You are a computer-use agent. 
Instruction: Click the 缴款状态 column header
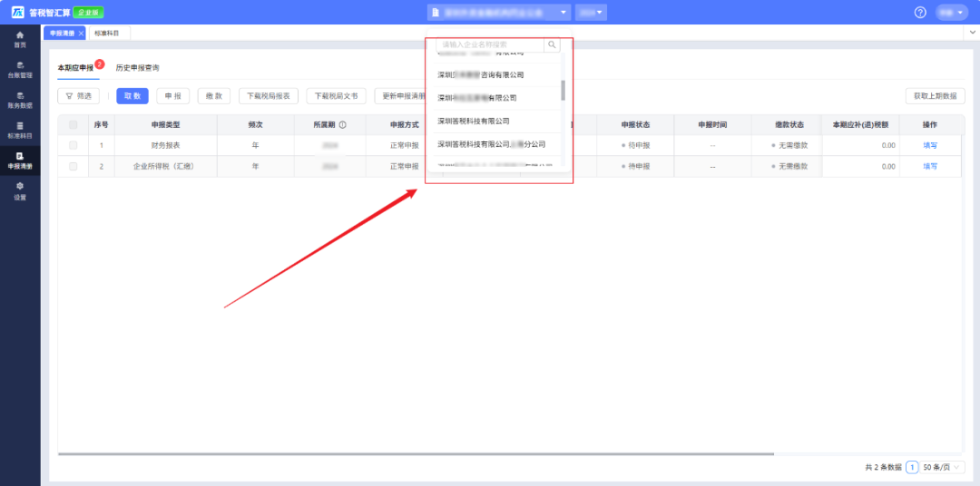tap(790, 125)
